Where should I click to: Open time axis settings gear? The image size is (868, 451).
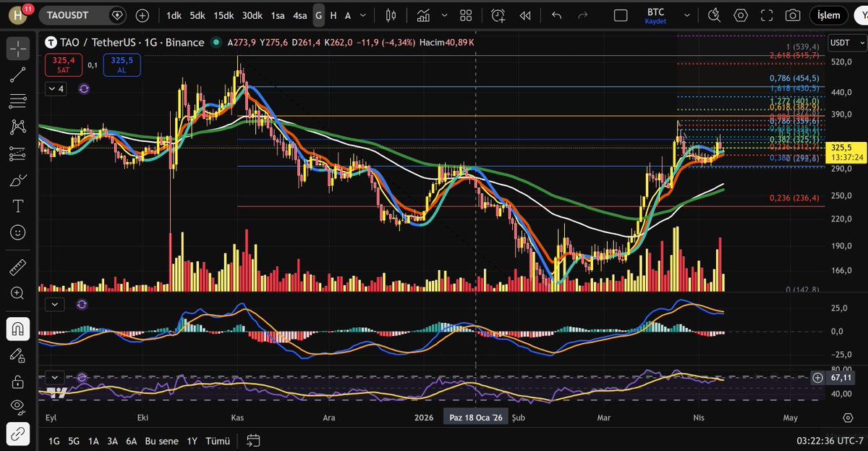pyautogui.click(x=848, y=418)
